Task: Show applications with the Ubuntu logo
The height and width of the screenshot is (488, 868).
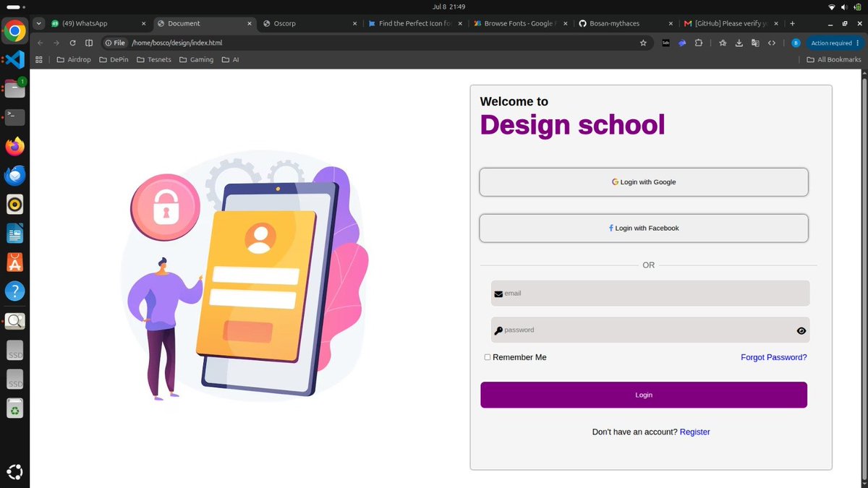Action: (x=14, y=472)
